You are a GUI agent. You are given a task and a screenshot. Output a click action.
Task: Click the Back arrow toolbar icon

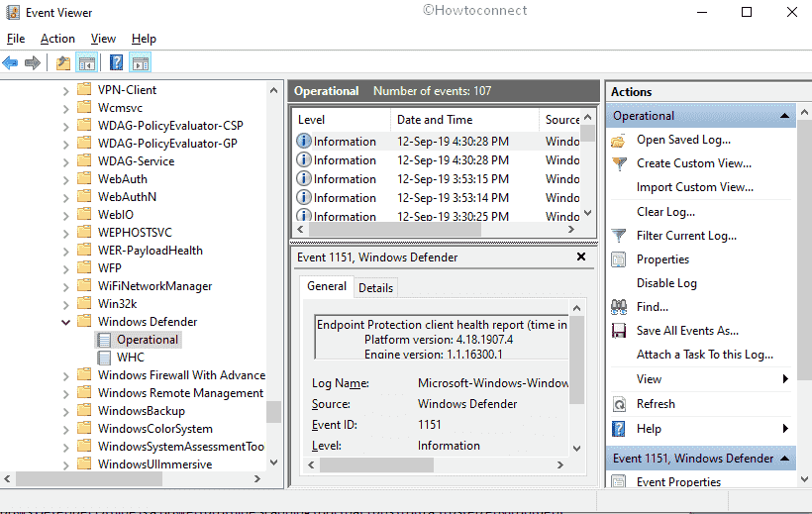click(10, 63)
